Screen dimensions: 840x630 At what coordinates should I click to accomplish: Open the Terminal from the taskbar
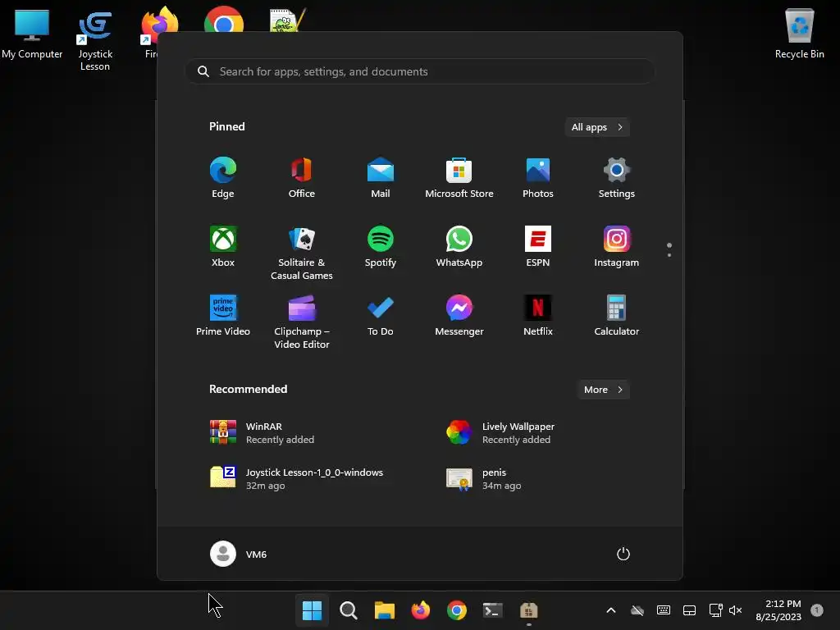[493, 610]
